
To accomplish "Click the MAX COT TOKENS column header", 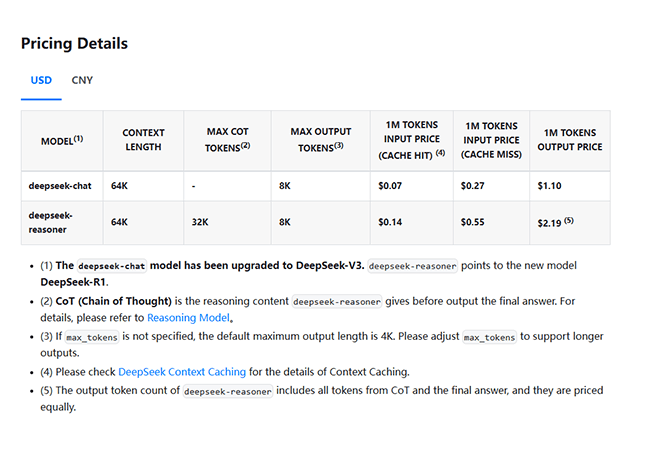I will coord(227,140).
